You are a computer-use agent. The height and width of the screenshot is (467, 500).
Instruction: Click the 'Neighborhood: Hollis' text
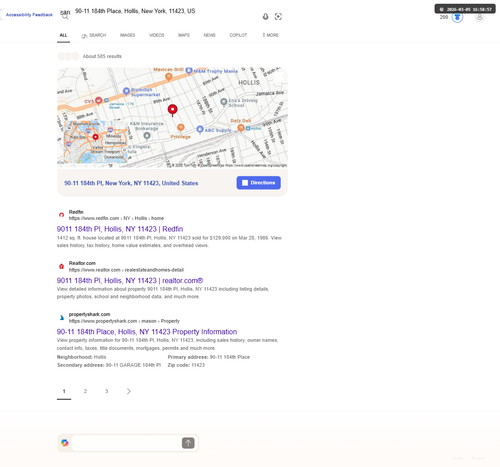point(81,357)
